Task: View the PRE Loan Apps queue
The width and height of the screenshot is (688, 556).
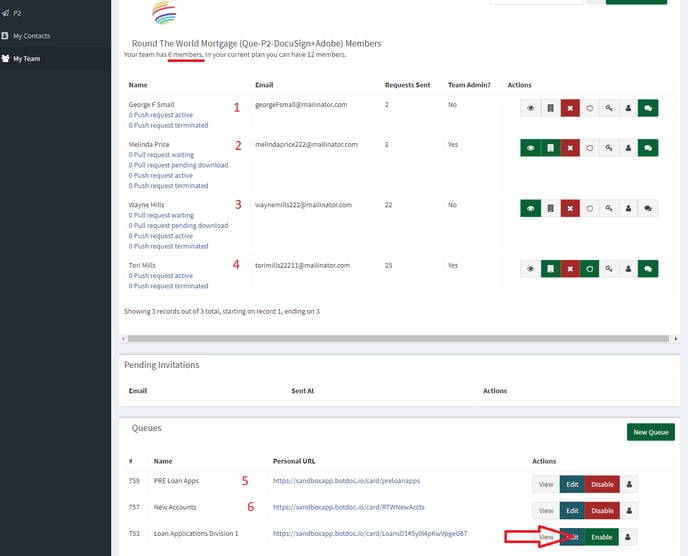Action: 546,483
